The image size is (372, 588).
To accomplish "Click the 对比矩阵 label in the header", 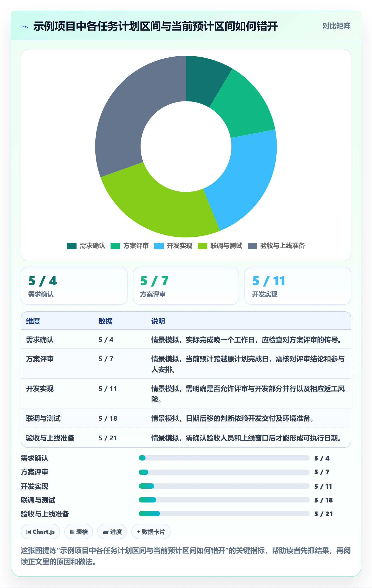I will tap(336, 26).
